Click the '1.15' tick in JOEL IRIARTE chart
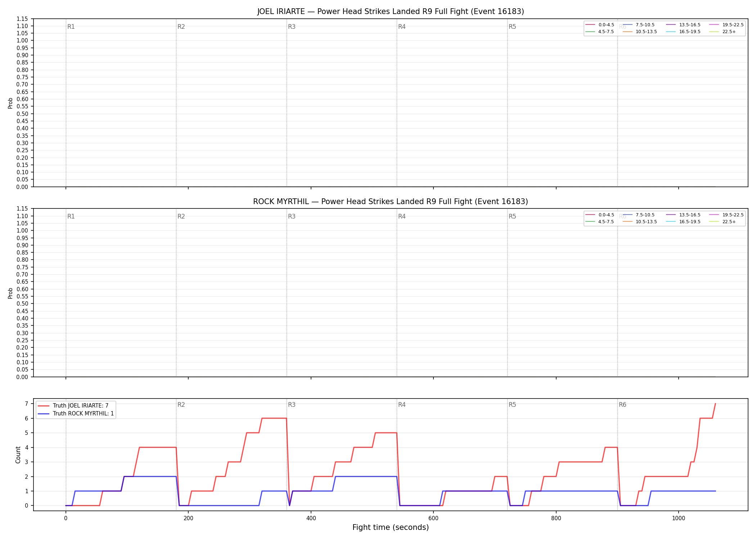This screenshot has width=756, height=540. point(22,19)
